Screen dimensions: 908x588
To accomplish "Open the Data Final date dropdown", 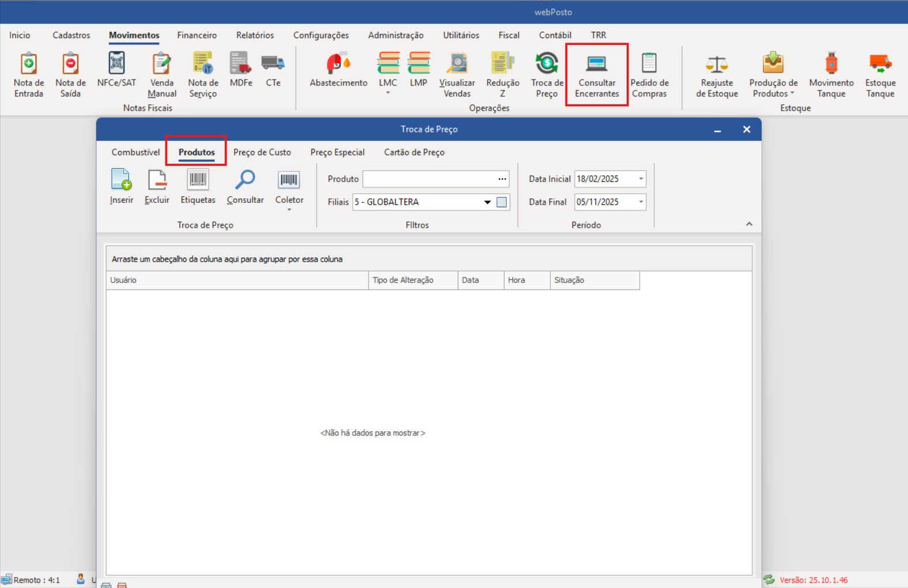I will click(x=641, y=202).
